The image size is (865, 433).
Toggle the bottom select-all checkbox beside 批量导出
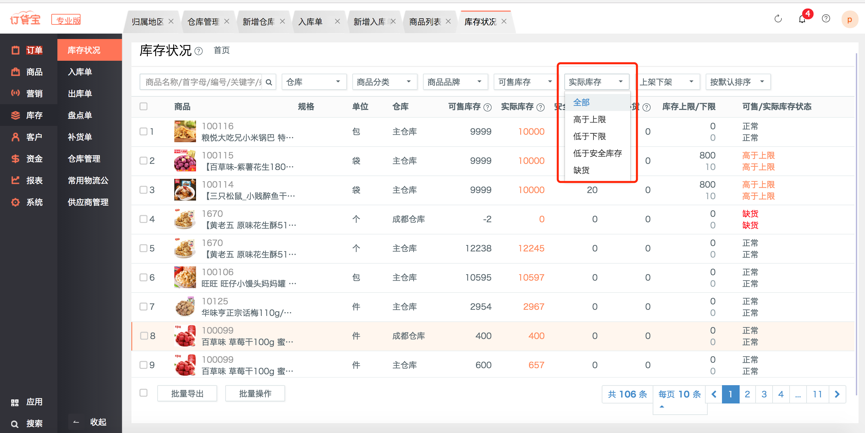pyautogui.click(x=143, y=393)
